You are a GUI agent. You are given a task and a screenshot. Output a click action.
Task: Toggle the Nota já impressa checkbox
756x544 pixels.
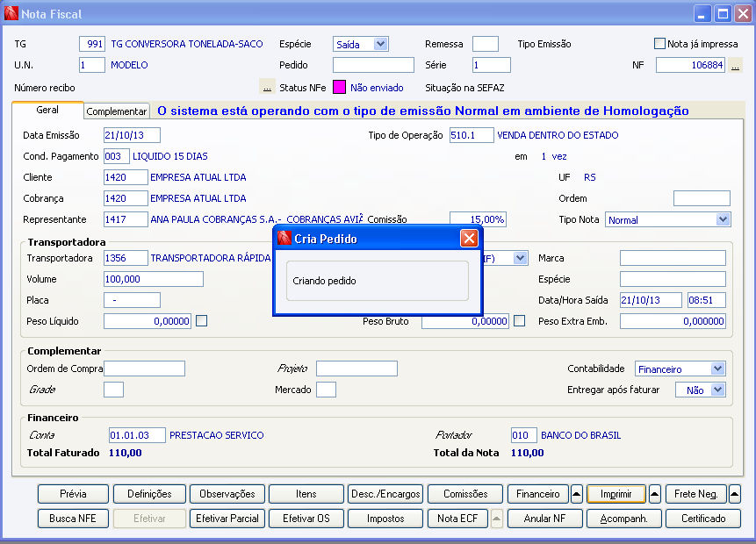pos(659,43)
